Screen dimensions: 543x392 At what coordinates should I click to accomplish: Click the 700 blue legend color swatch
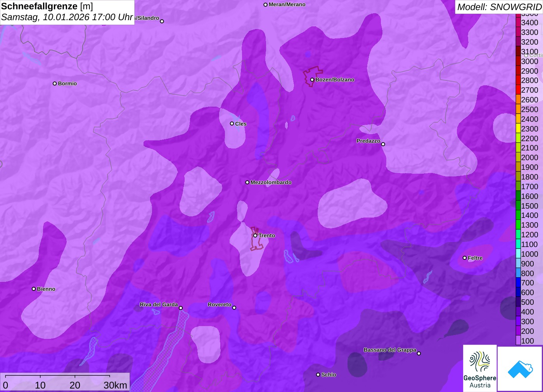tap(518, 283)
